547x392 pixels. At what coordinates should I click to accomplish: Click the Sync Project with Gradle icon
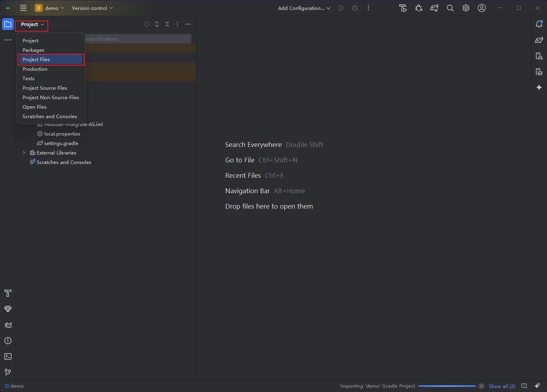tap(434, 8)
